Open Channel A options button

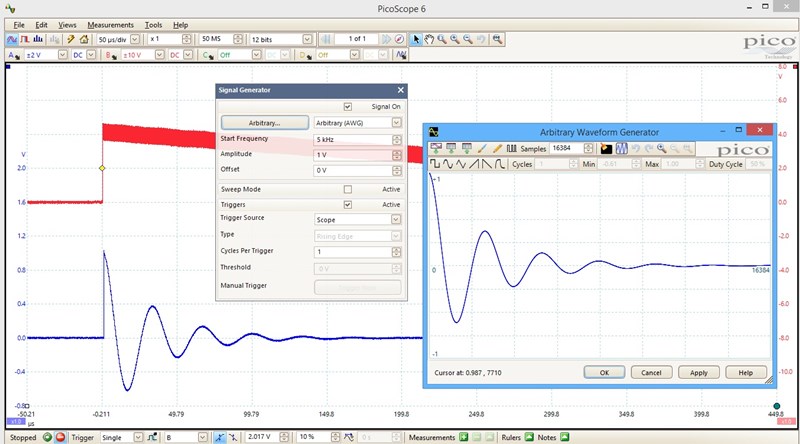click(x=13, y=55)
